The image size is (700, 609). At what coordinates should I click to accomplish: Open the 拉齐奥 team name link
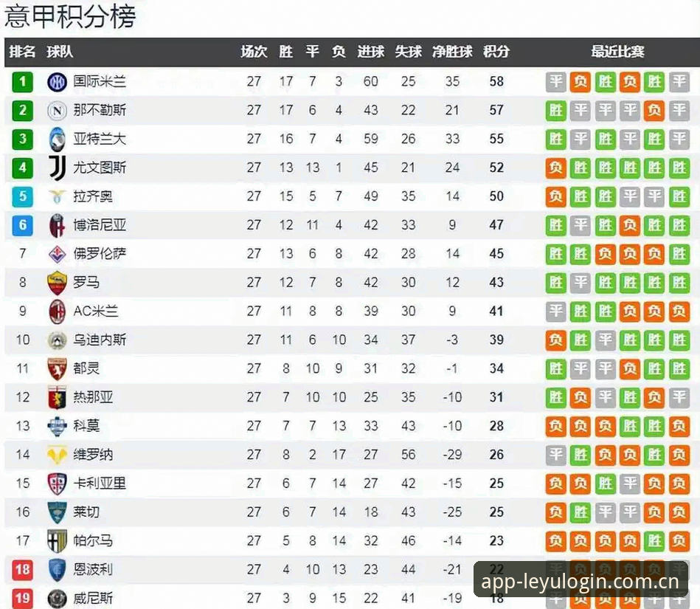pyautogui.click(x=93, y=196)
